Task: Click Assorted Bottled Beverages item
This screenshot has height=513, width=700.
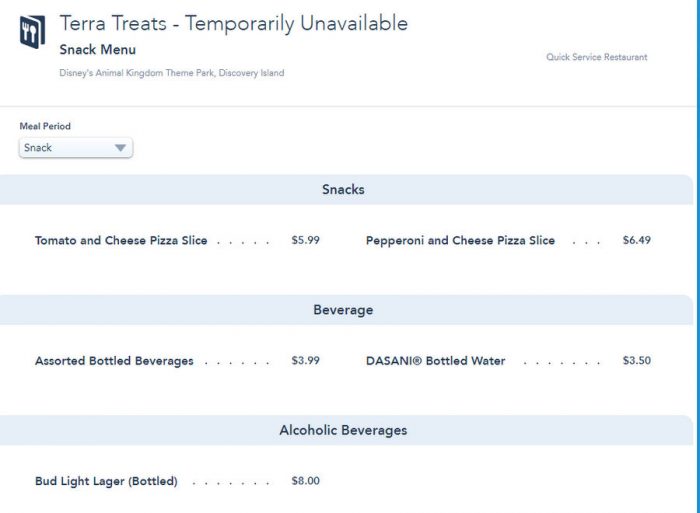Action: pyautogui.click(x=114, y=361)
